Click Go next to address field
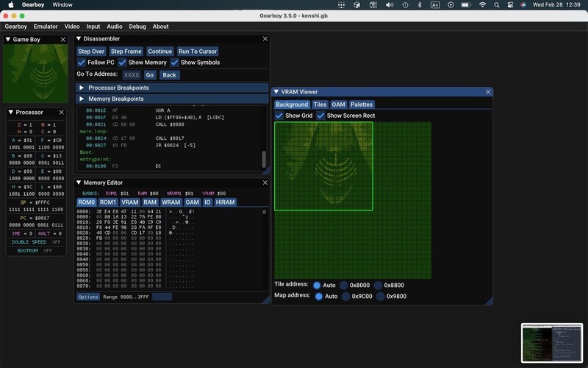Screen dimensions: 588x368 pyautogui.click(x=150, y=75)
